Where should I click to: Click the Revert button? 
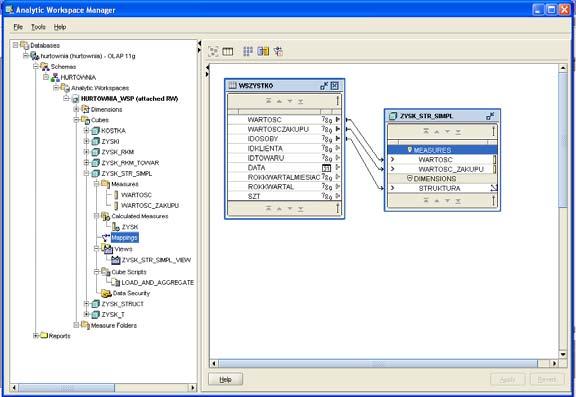pos(547,379)
